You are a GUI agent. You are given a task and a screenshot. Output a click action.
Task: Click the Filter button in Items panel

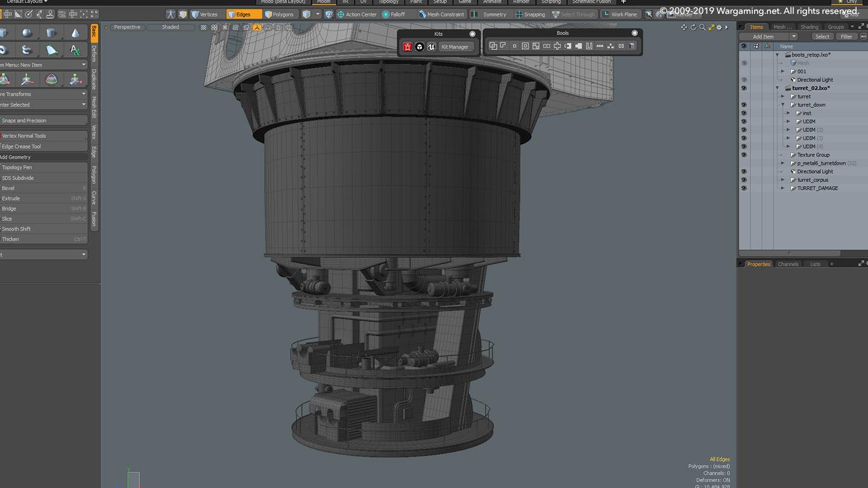click(x=846, y=37)
